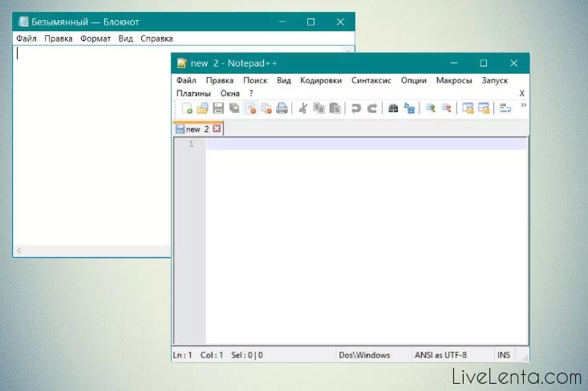Click the Save All icon
The image size is (588, 391).
pyautogui.click(x=234, y=108)
